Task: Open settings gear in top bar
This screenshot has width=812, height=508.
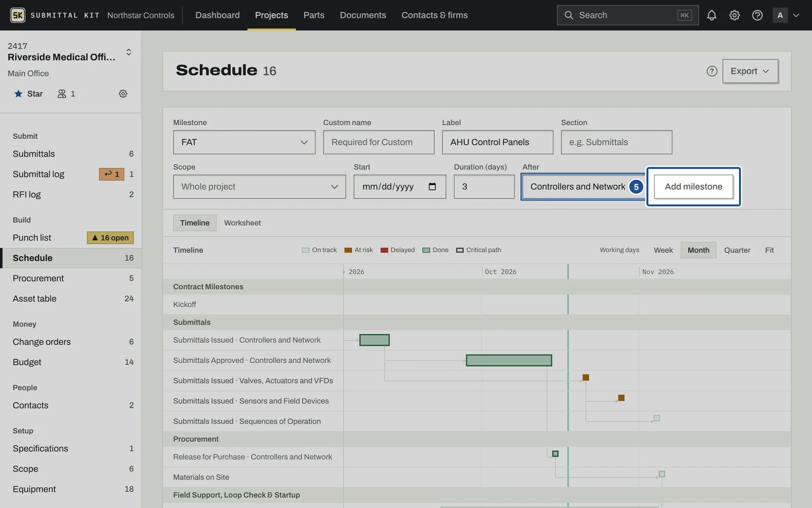Action: coord(734,15)
